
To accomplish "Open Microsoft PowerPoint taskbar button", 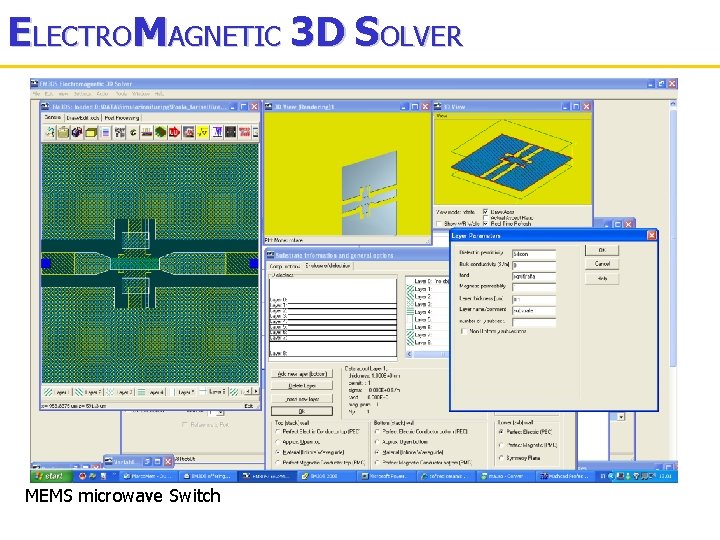I will coord(387,476).
